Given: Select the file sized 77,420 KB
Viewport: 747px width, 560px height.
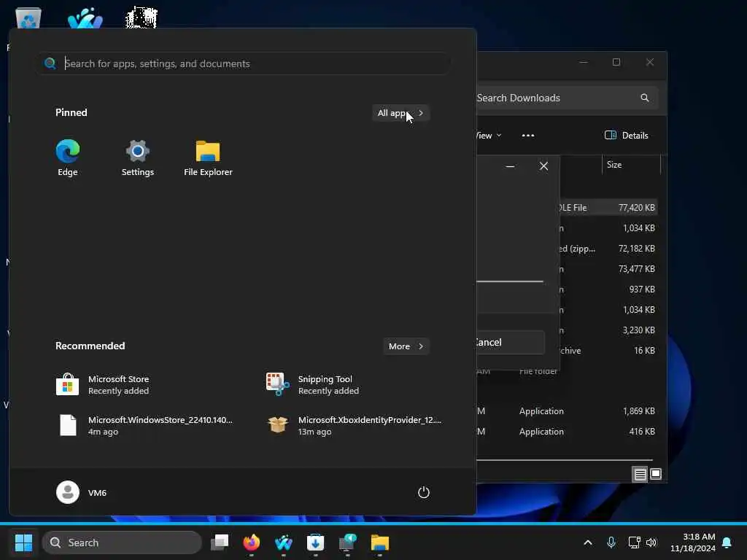Looking at the screenshot, I should click(609, 208).
